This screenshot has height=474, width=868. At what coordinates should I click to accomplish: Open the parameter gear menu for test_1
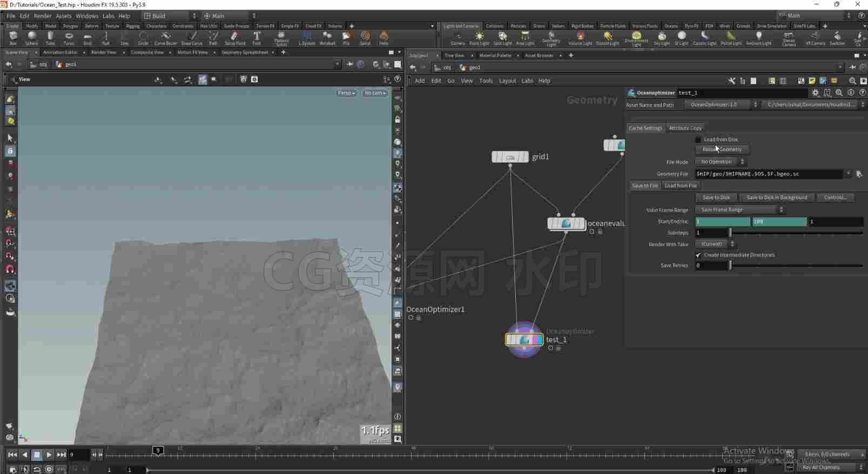tap(816, 93)
